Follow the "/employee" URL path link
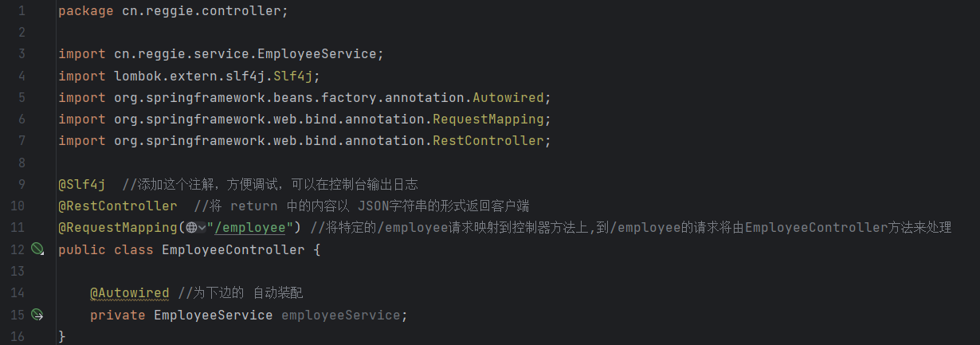This screenshot has height=345, width=980. coord(250,228)
